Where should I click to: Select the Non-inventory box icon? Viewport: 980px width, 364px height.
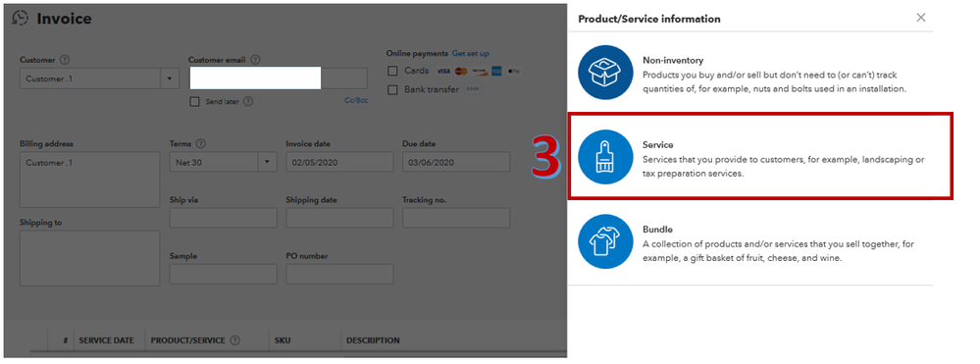pyautogui.click(x=605, y=73)
